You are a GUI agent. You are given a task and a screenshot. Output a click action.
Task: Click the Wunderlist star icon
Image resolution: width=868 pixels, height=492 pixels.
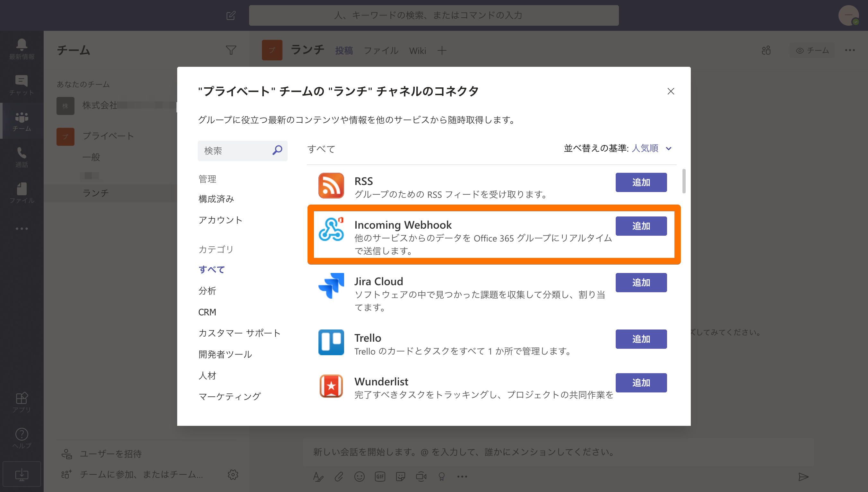pyautogui.click(x=331, y=386)
